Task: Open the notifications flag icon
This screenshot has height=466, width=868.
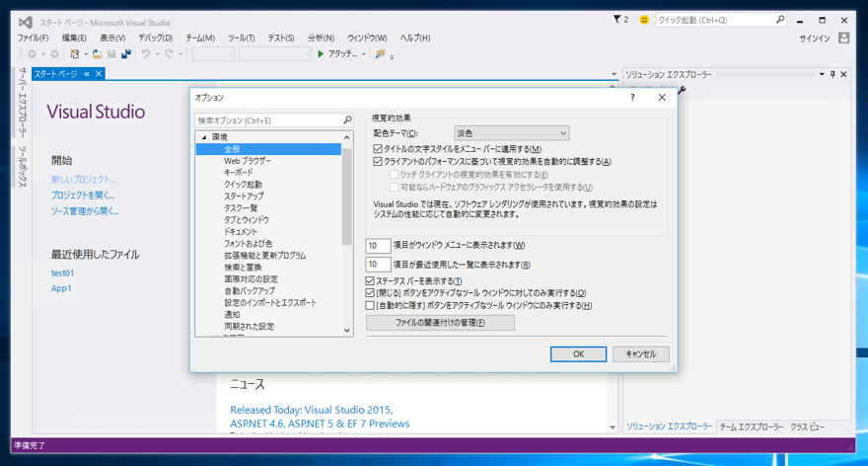Action: tap(617, 20)
